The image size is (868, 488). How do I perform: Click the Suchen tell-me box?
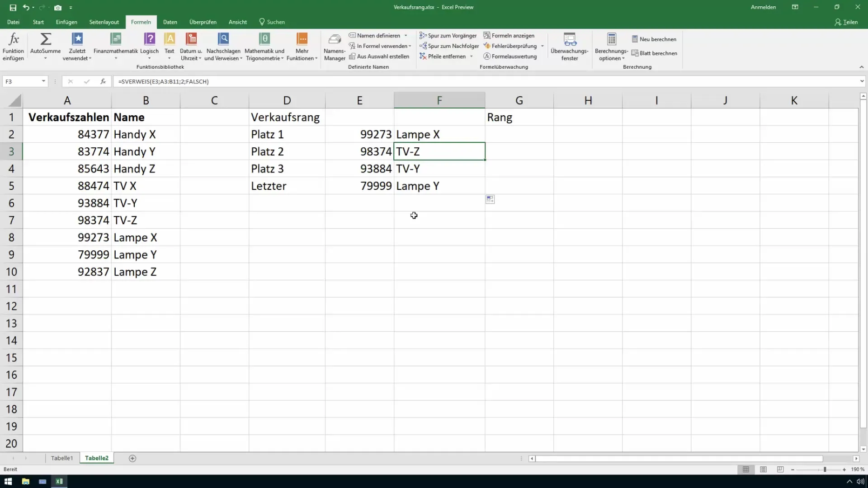coord(272,22)
